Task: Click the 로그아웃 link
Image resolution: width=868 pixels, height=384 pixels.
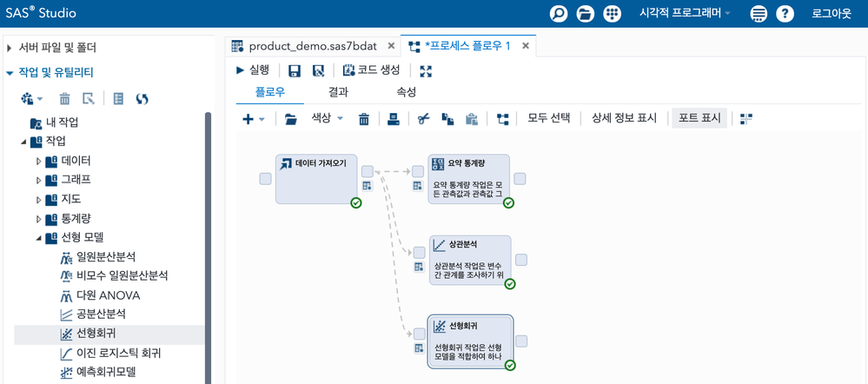Action: pos(832,14)
